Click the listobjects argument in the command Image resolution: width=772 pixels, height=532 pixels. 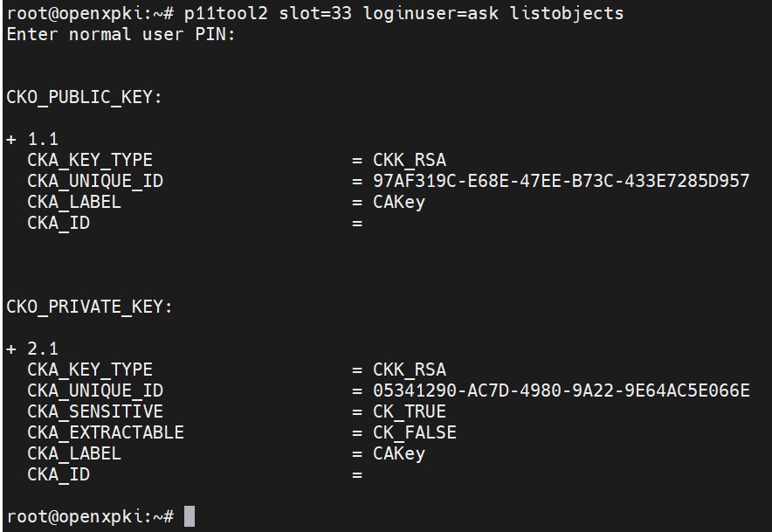click(x=567, y=13)
